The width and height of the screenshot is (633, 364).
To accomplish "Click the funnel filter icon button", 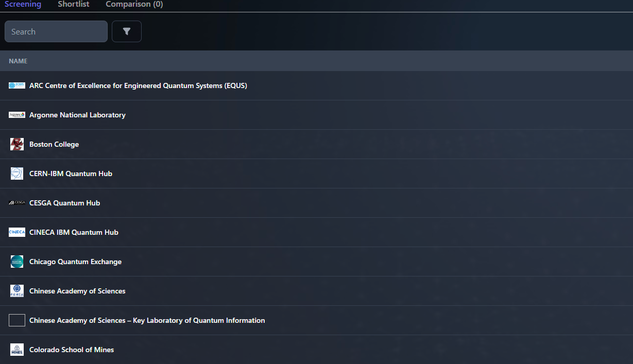I will coord(126,31).
